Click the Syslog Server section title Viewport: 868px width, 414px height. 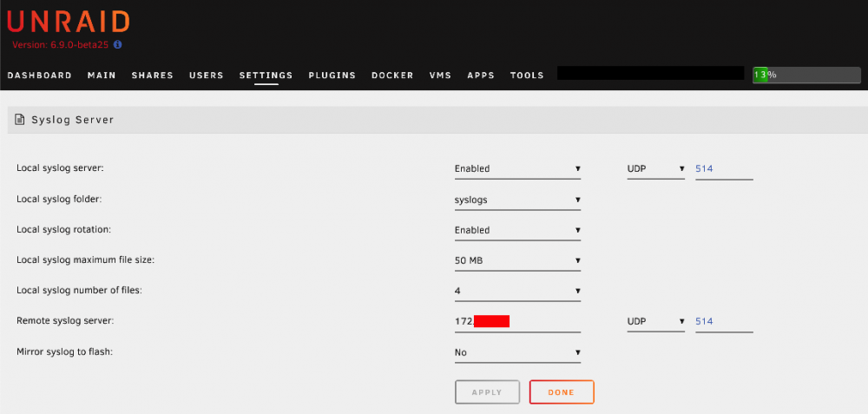click(x=73, y=120)
